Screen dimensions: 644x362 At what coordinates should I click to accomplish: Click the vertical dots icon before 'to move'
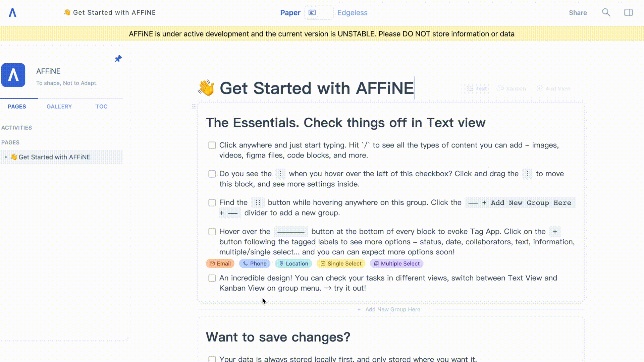coord(527,174)
